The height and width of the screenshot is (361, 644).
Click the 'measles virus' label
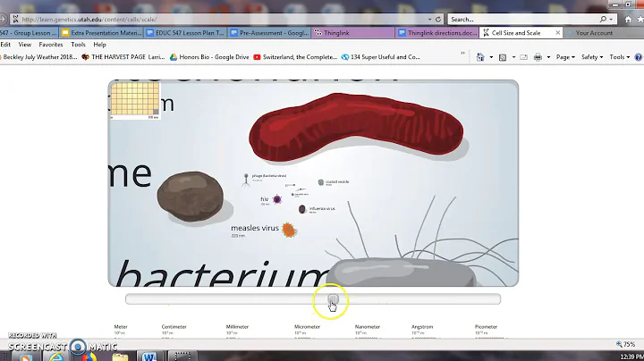tap(255, 228)
